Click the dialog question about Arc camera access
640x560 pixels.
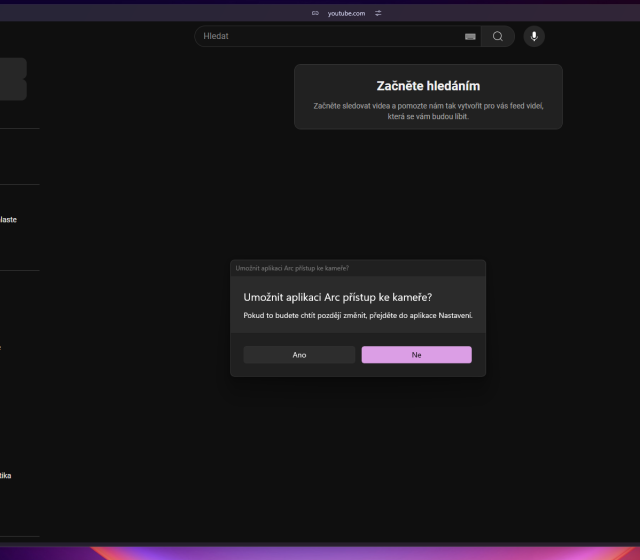[337, 297]
